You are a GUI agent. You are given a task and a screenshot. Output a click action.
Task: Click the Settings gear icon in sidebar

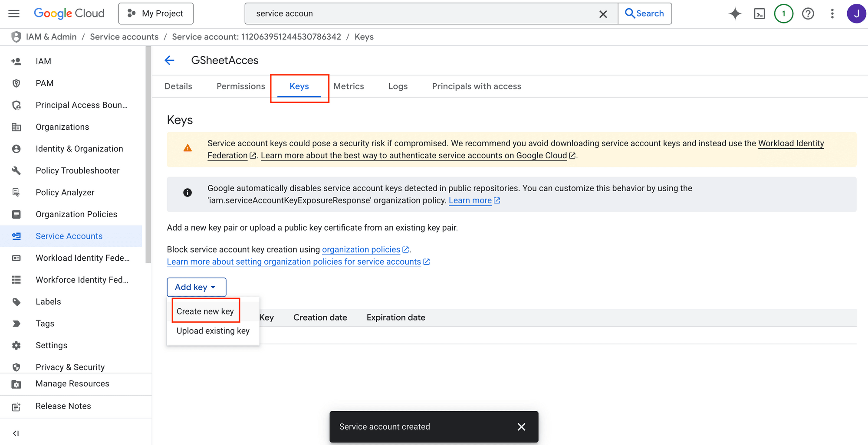pyautogui.click(x=16, y=345)
